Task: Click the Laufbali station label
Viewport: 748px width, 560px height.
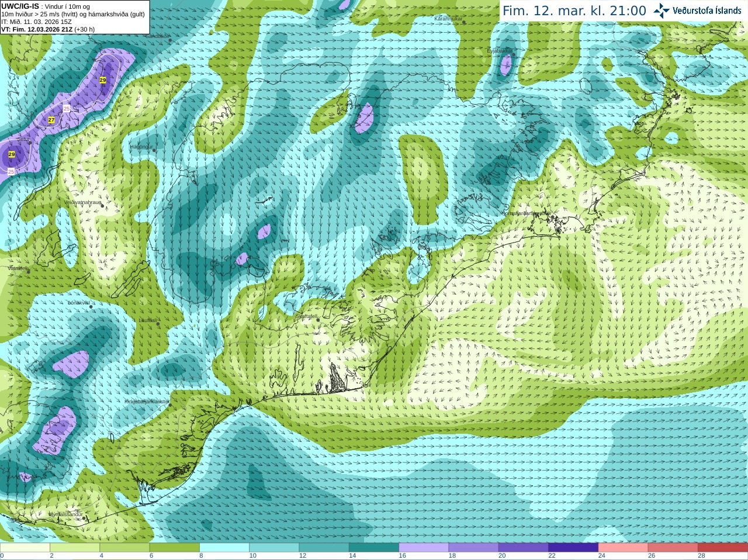Action: [x=148, y=320]
